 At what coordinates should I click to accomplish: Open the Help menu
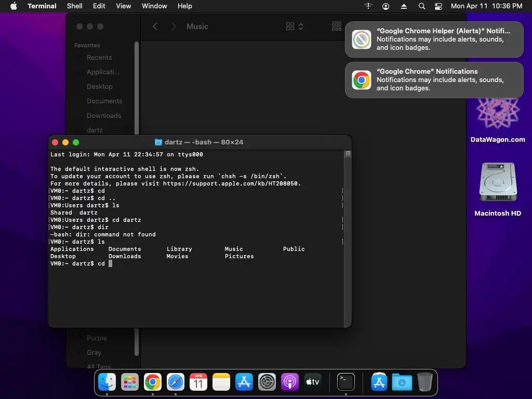pyautogui.click(x=185, y=6)
